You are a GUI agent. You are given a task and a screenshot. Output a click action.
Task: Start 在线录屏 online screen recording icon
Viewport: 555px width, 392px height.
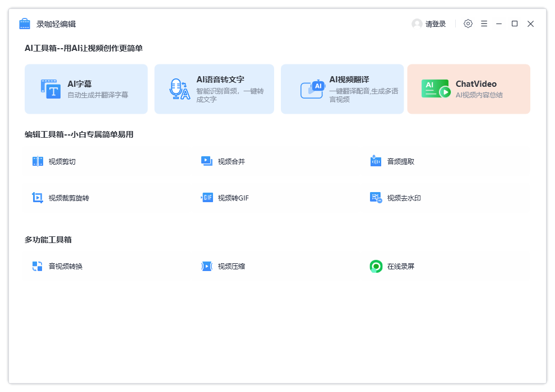click(x=376, y=266)
